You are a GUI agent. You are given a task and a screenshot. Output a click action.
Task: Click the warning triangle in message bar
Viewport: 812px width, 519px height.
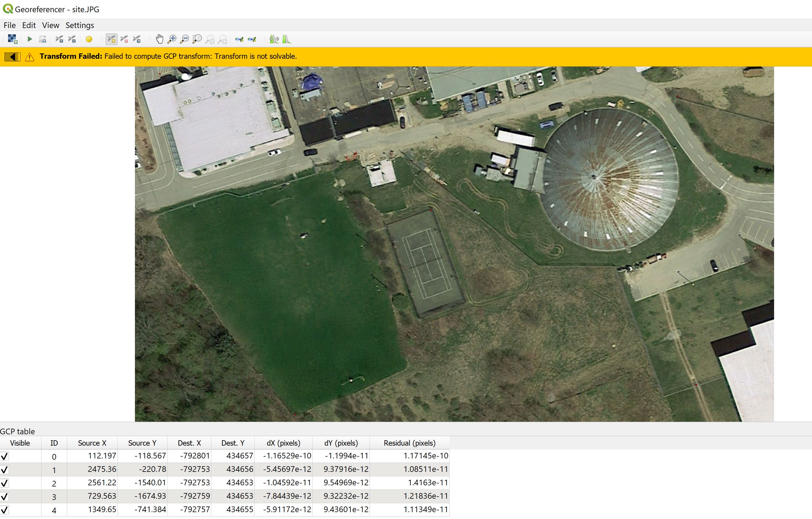pos(30,57)
